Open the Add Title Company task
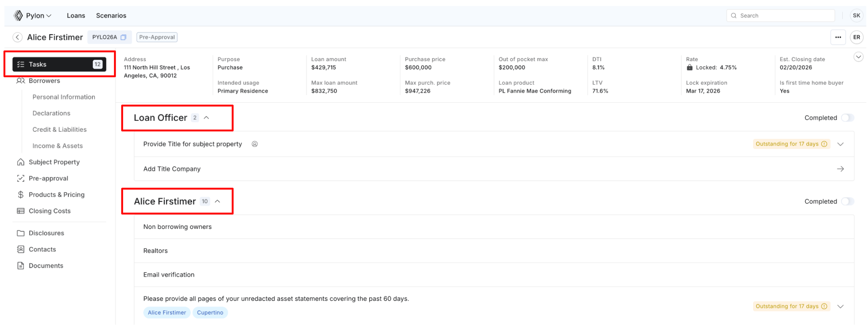Image resolution: width=868 pixels, height=326 pixels. coord(494,169)
